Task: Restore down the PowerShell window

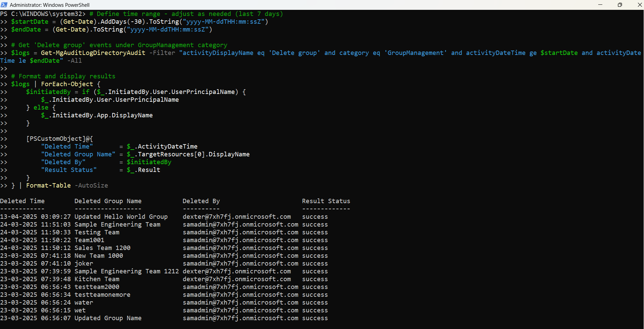Action: [620, 5]
